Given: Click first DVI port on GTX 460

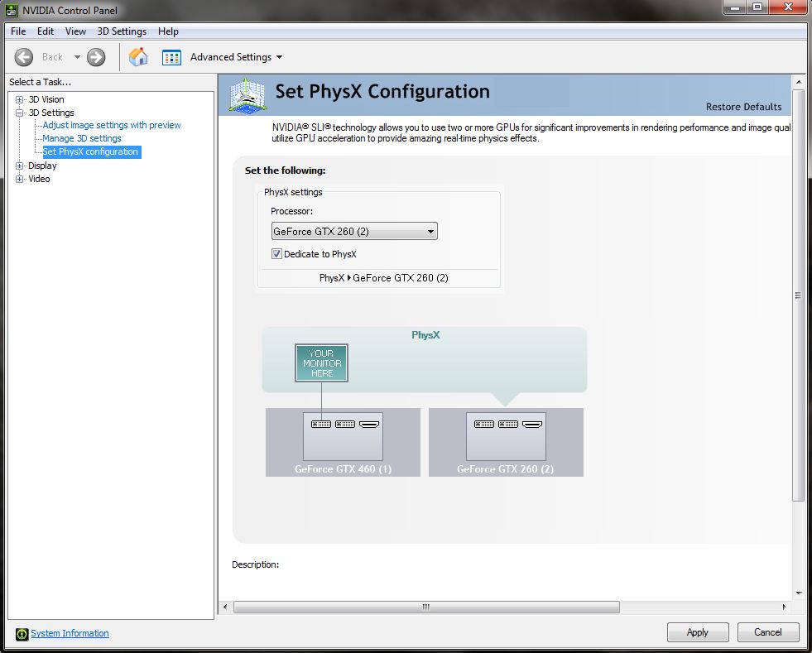Looking at the screenshot, I should 321,424.
